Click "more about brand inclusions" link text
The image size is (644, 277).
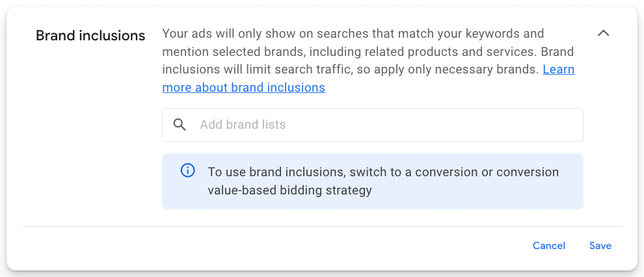click(243, 87)
